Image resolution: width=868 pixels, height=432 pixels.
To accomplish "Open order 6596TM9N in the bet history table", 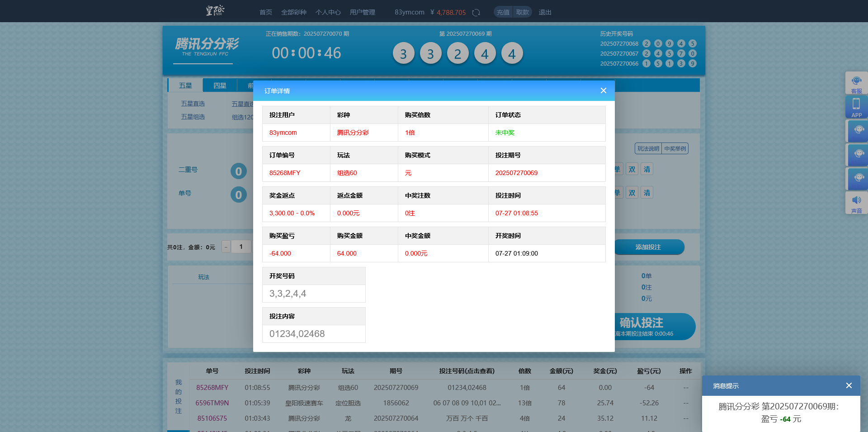I will coord(212,403).
